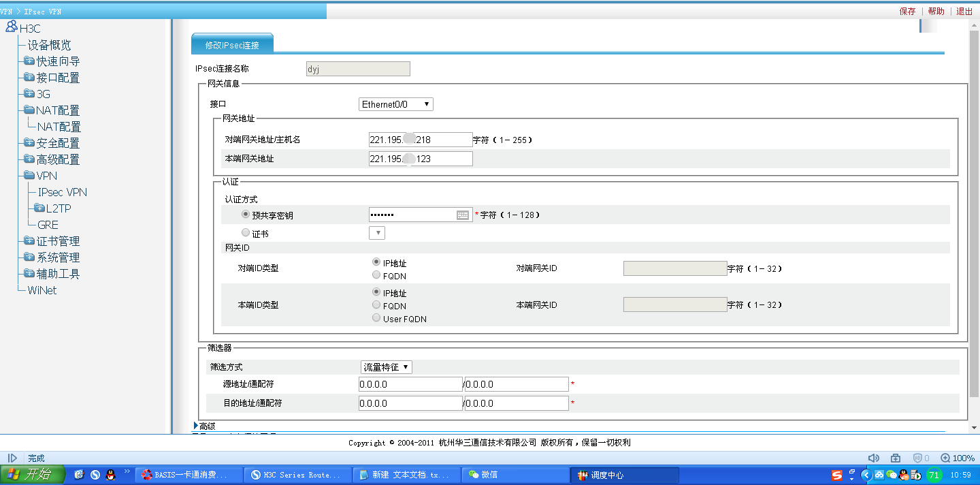Expand the 高级 advanced section

coord(204,426)
